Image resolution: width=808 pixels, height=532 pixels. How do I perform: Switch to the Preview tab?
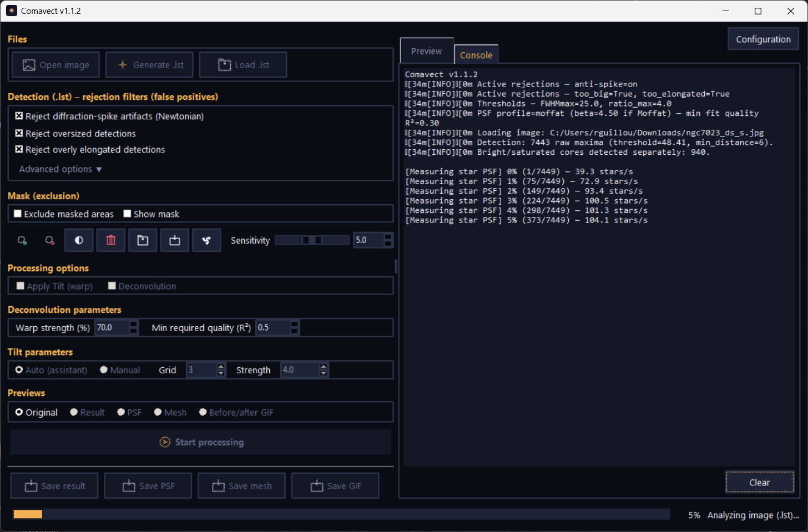427,51
